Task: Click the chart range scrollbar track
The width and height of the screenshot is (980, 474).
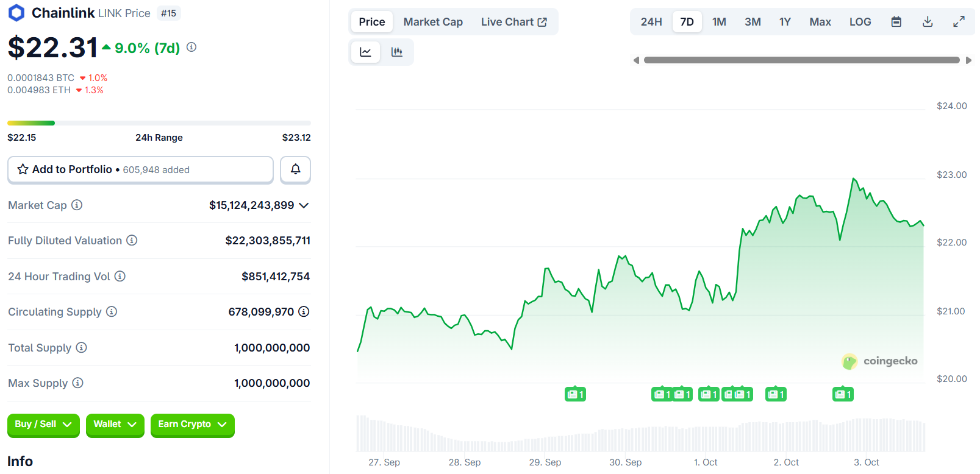Action: click(x=801, y=60)
